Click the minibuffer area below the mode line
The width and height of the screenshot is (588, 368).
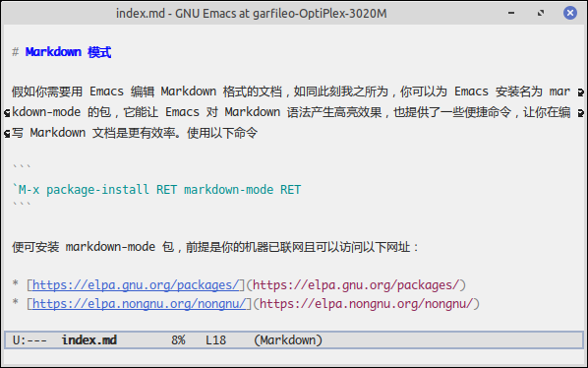[x=294, y=357]
